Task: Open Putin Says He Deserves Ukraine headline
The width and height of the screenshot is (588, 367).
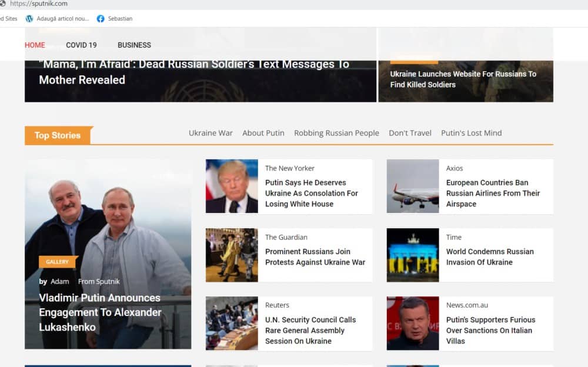Action: click(x=312, y=193)
